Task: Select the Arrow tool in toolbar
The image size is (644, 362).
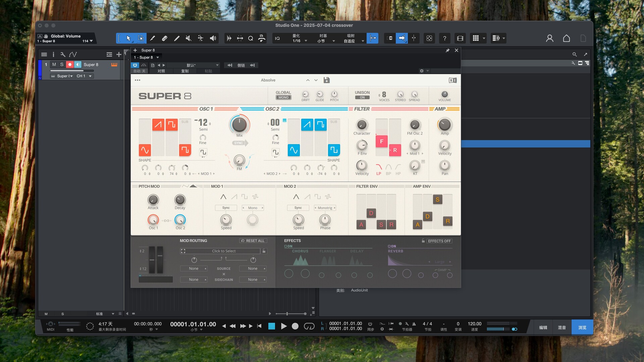Action: (x=128, y=38)
